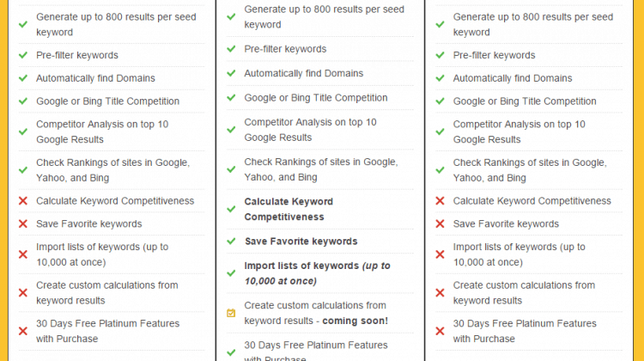Click the red X beside right-column Import lists of keywords
This screenshot has height=361, width=644.
click(x=440, y=254)
